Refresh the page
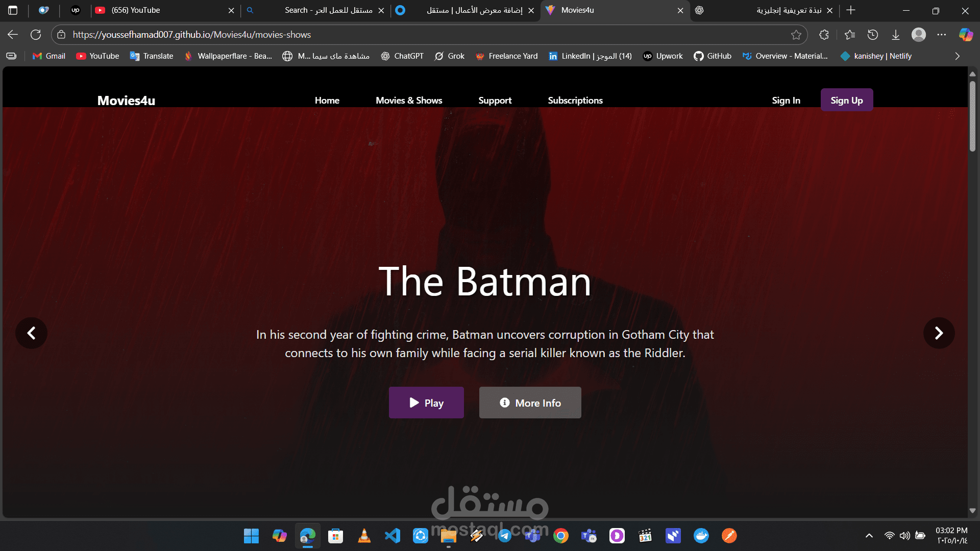 click(x=36, y=35)
